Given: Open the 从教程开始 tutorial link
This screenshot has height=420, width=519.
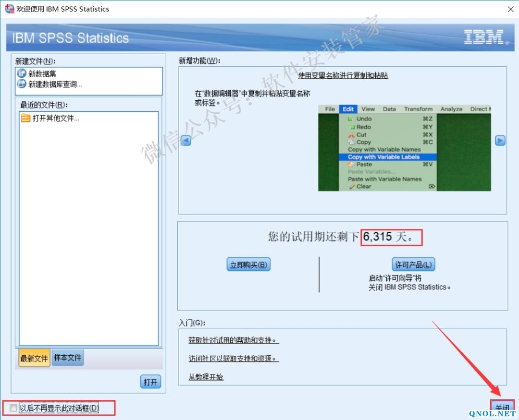Looking at the screenshot, I should coord(206,377).
